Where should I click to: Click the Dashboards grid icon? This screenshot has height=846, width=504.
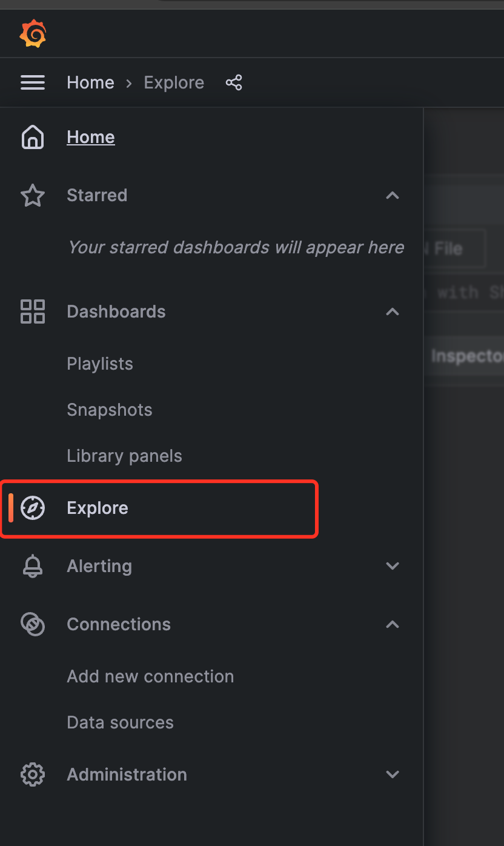tap(33, 311)
